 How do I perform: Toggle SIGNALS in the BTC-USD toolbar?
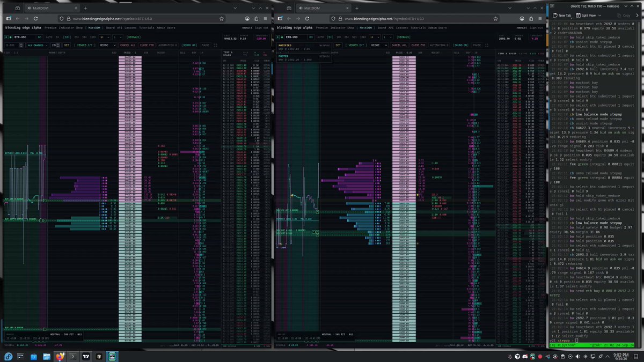(x=135, y=37)
